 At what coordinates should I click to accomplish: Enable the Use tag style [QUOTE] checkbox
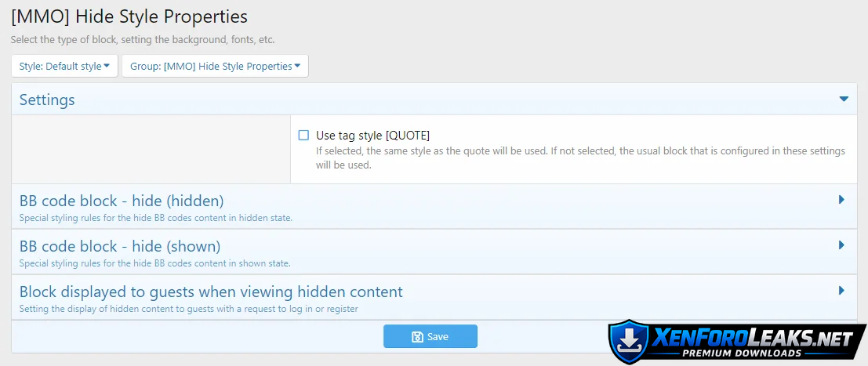pos(303,136)
